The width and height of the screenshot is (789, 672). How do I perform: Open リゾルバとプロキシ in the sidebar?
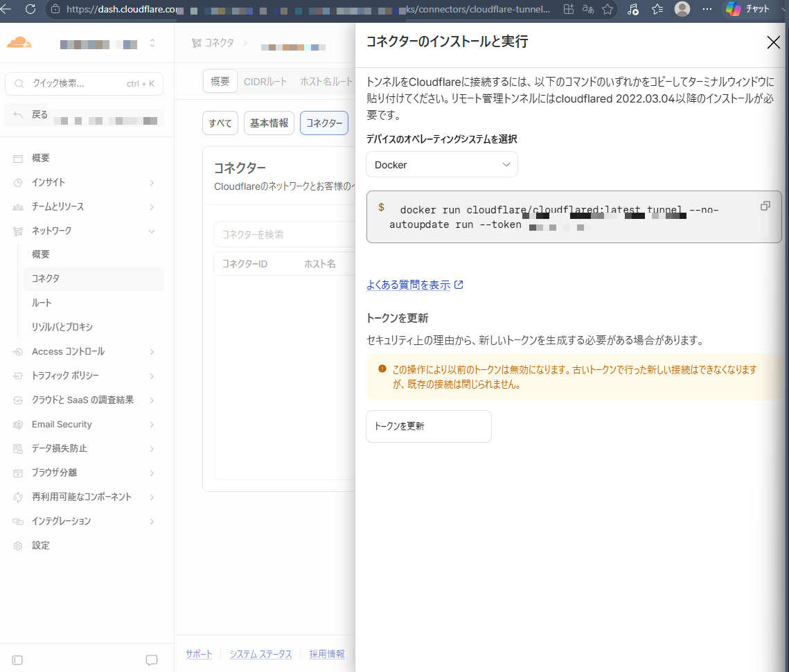pos(62,327)
